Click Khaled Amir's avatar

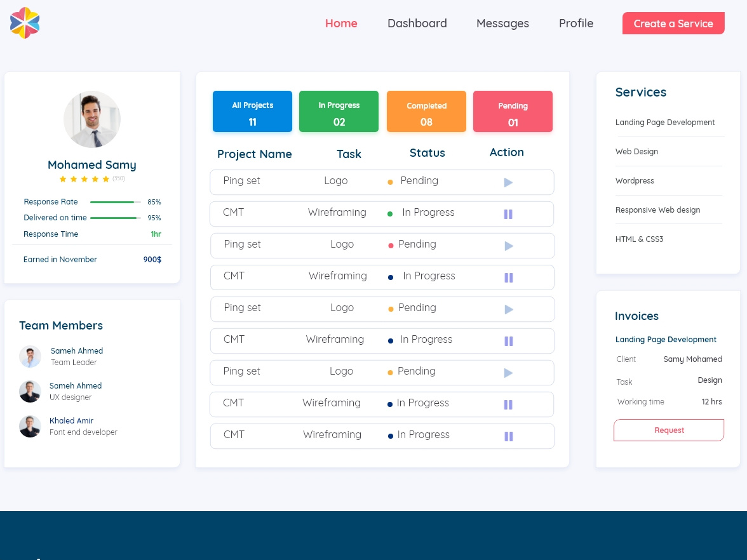(30, 426)
